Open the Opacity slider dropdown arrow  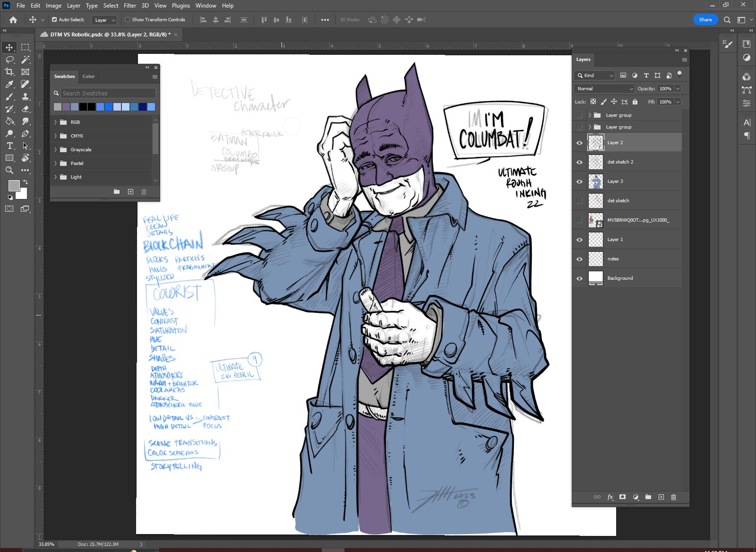678,88
